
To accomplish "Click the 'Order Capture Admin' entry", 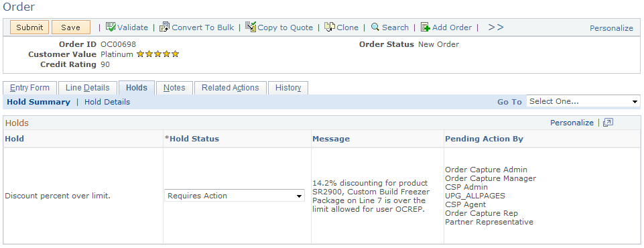I will click(x=487, y=170).
